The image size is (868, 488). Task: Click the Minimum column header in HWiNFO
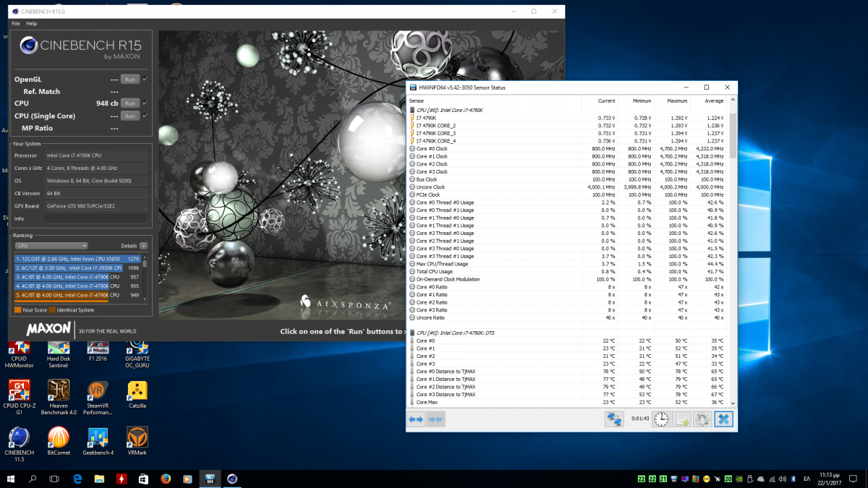coord(642,100)
